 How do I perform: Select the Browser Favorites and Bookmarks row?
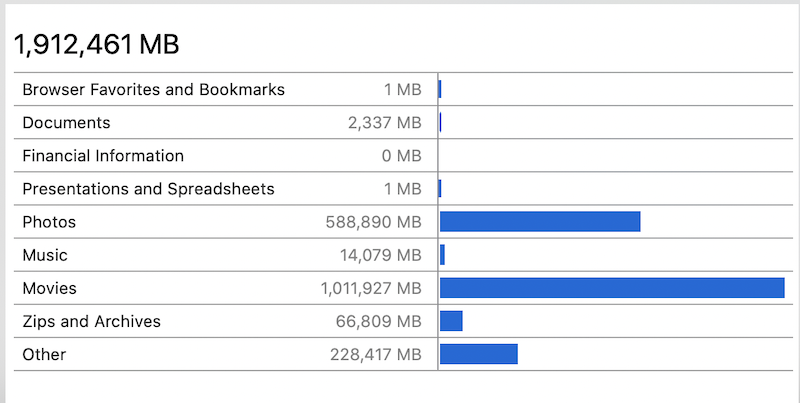(403, 89)
